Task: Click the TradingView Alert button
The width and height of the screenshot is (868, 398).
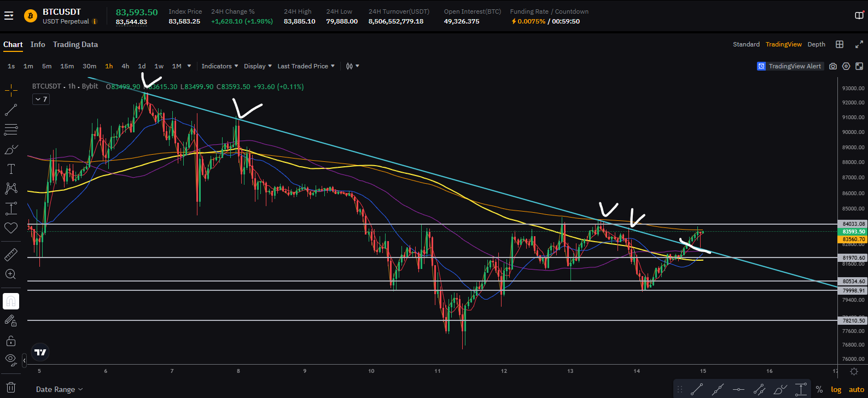Action: coord(790,66)
